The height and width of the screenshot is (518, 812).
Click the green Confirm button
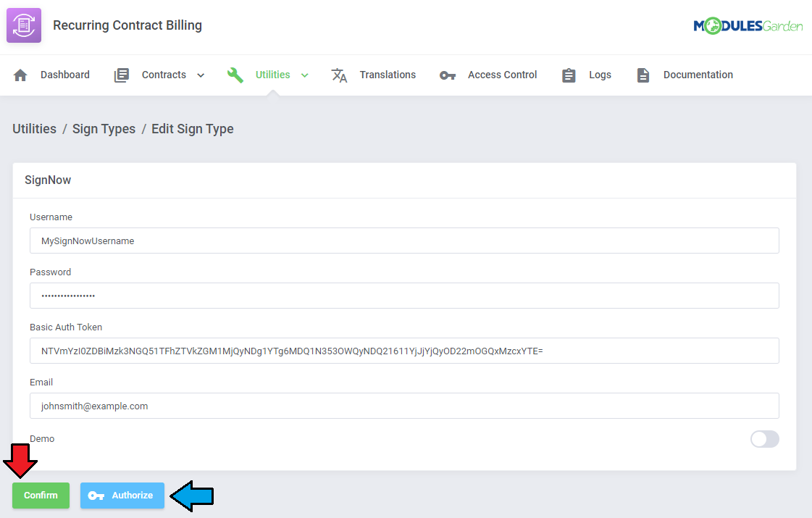(41, 496)
